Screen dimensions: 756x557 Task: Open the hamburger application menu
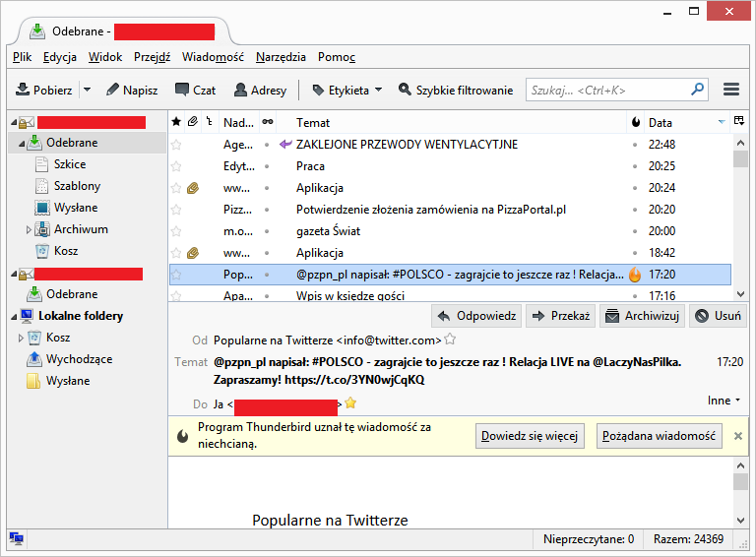click(731, 90)
